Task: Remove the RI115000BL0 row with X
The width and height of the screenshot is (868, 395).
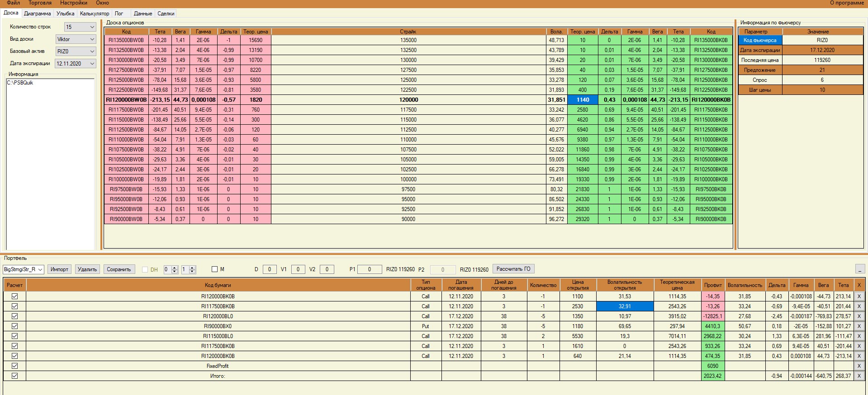Action: click(859, 336)
